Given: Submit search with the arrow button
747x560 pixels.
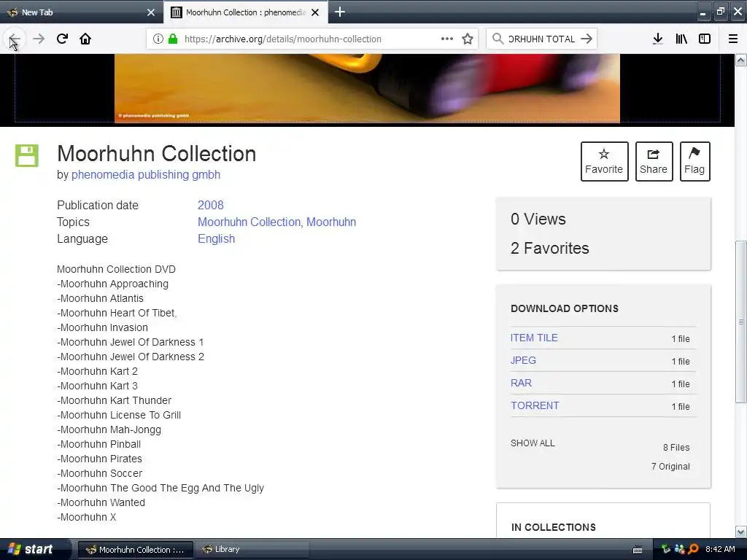Looking at the screenshot, I should click(587, 39).
